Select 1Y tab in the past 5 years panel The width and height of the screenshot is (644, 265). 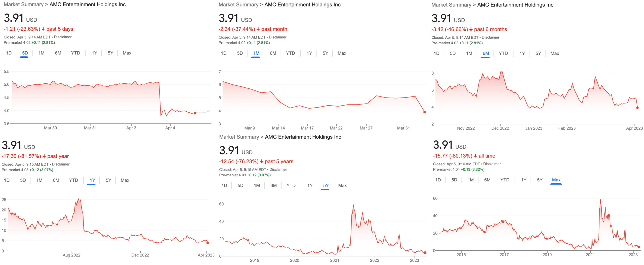tap(310, 185)
